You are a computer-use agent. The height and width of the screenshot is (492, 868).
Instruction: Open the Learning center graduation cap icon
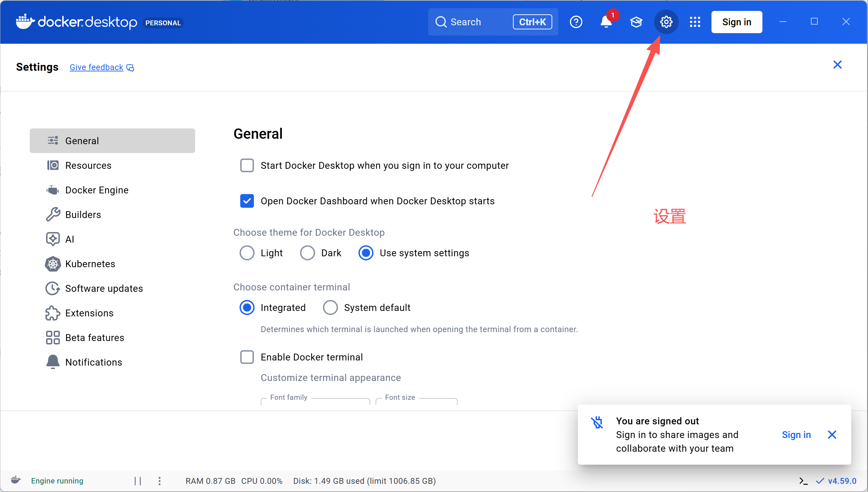pyautogui.click(x=636, y=22)
